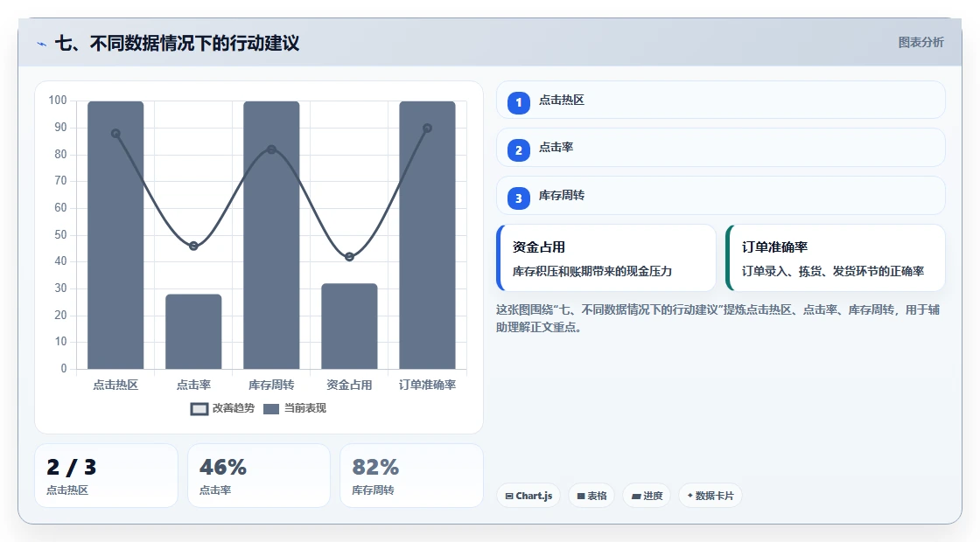Click the trend line point on 库存周转 bar

point(271,149)
